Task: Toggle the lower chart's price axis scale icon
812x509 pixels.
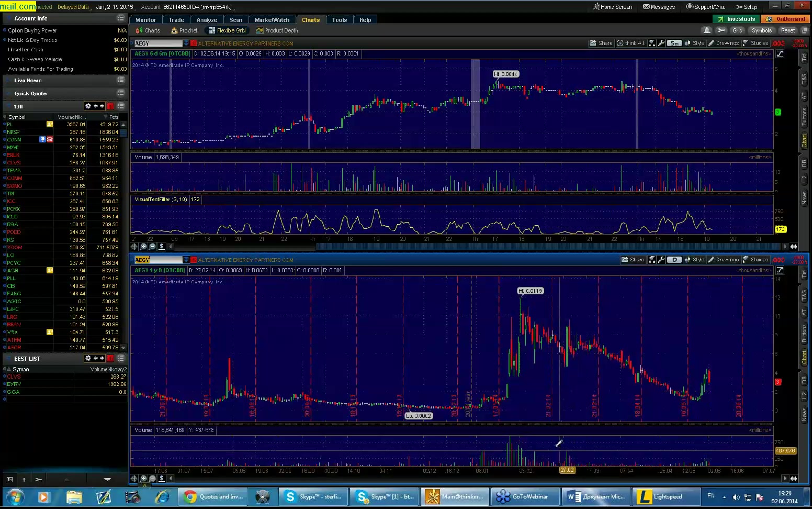Action: pyautogui.click(x=780, y=270)
